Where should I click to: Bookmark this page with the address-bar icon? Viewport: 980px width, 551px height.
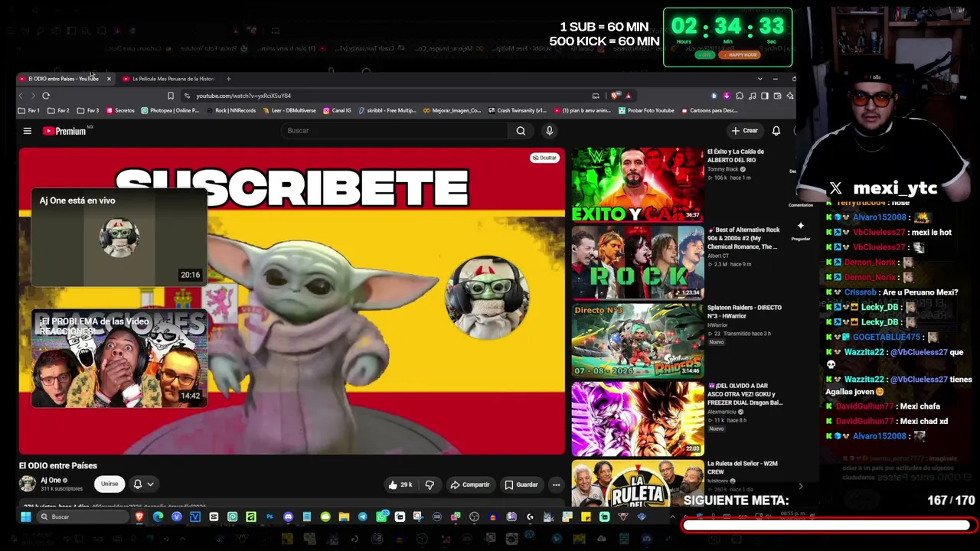[x=170, y=96]
